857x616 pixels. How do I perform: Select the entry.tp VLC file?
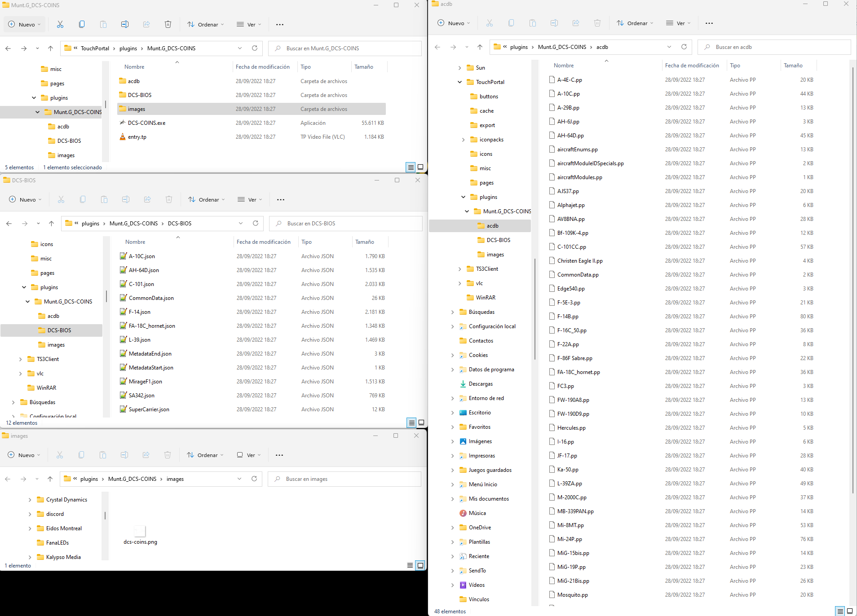pos(252,137)
